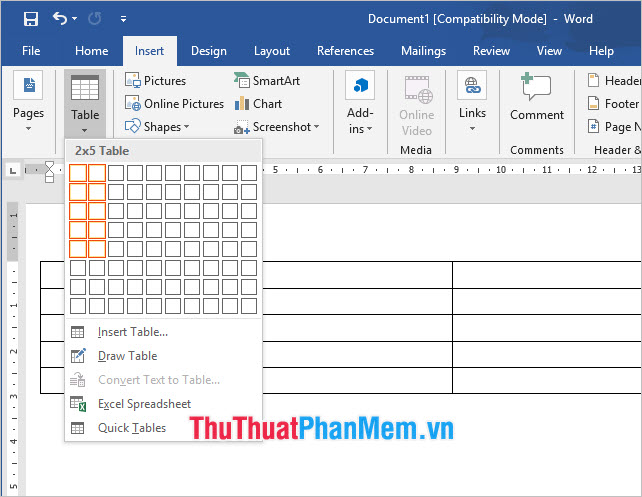The image size is (642, 497).
Task: Expand the Shapes dropdown arrow
Action: tap(186, 127)
